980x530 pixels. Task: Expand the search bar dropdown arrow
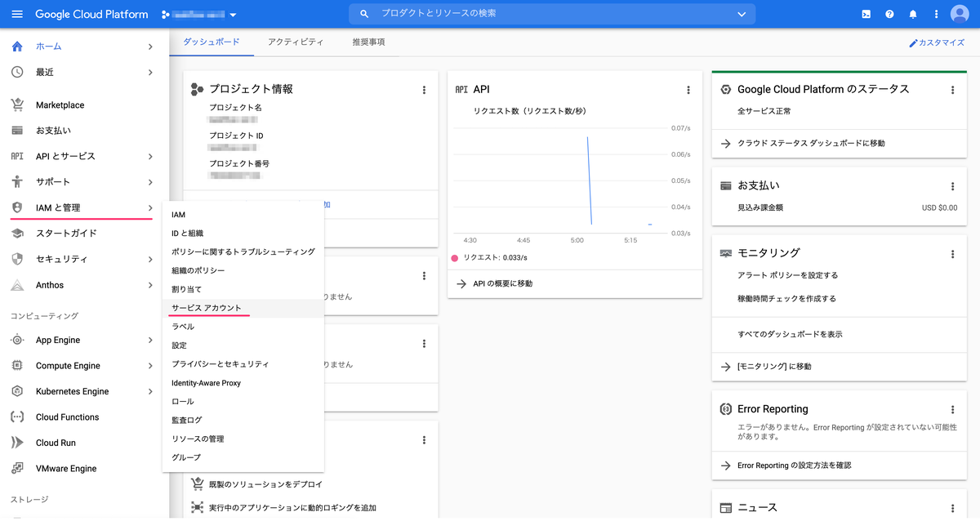pyautogui.click(x=742, y=14)
